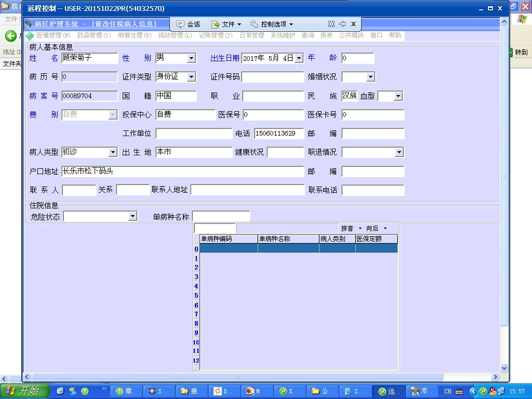Screen dimensions: 532x399
Task: Click the 医保定额 column header
Action: (376, 239)
